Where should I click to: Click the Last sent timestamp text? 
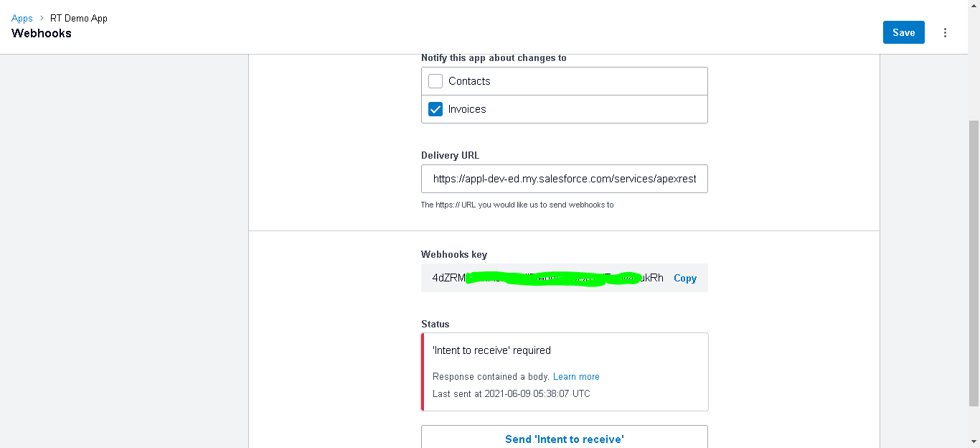coord(511,394)
